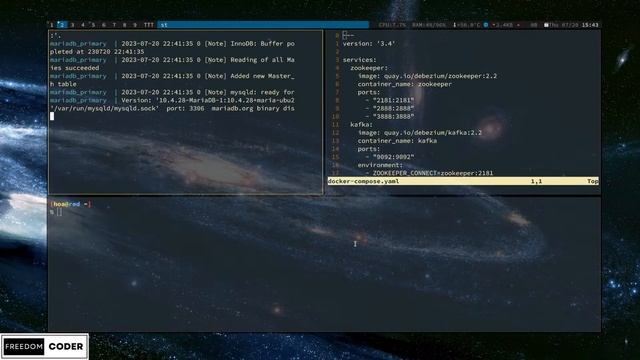
Task: Switch to workspace tag 1
Action: pos(52,25)
